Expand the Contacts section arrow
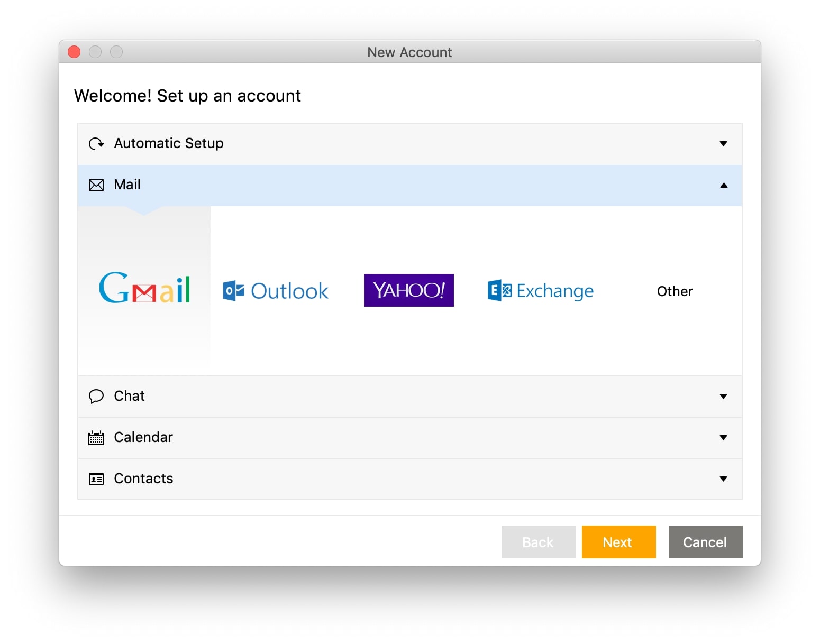 click(723, 479)
